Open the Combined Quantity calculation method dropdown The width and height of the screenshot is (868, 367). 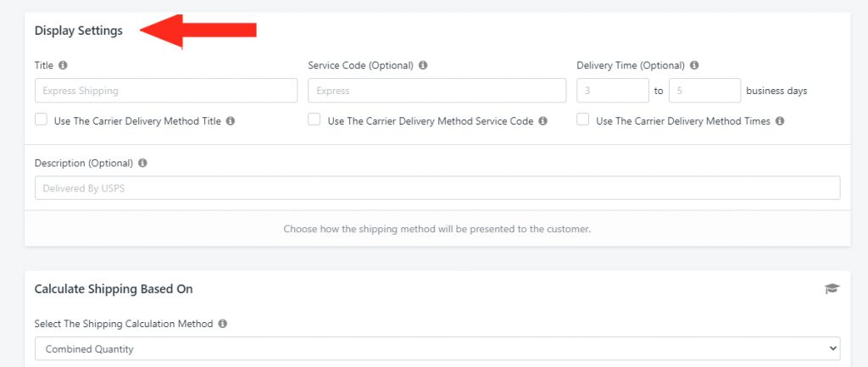[437, 348]
